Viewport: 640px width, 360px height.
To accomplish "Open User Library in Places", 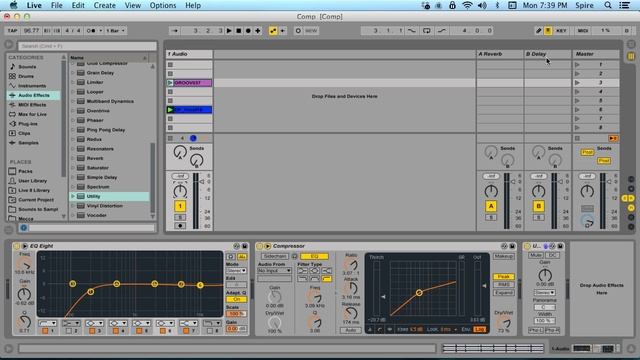I will (32, 181).
